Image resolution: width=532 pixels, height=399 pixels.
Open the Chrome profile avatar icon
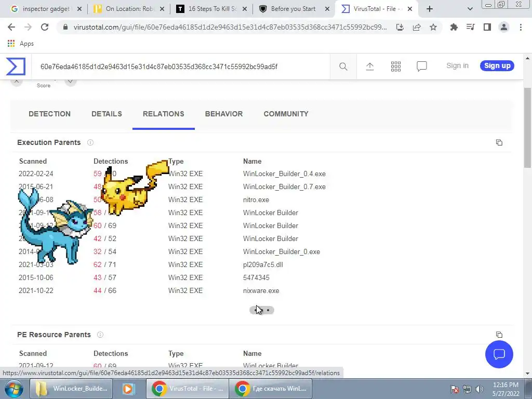tap(504, 27)
